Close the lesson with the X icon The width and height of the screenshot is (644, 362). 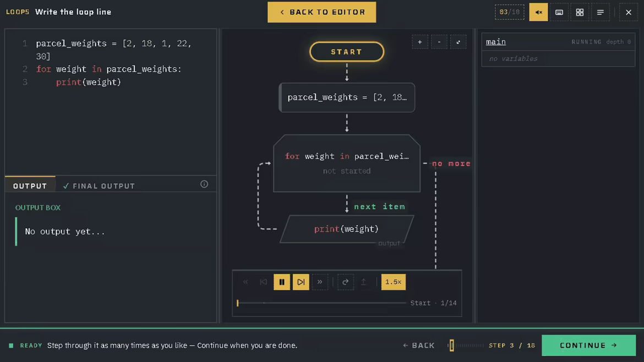pos(629,12)
